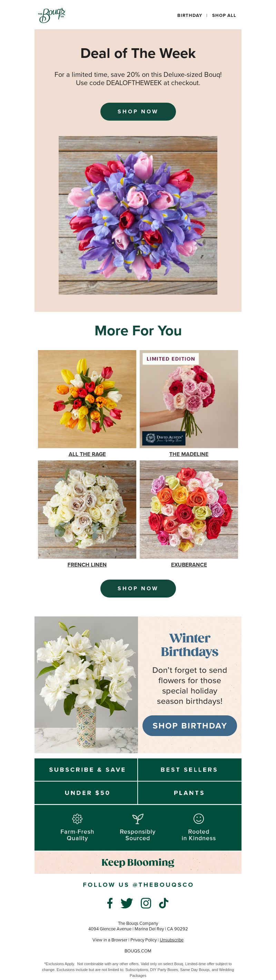
Task: Open the Plants category tile
Action: tap(190, 793)
